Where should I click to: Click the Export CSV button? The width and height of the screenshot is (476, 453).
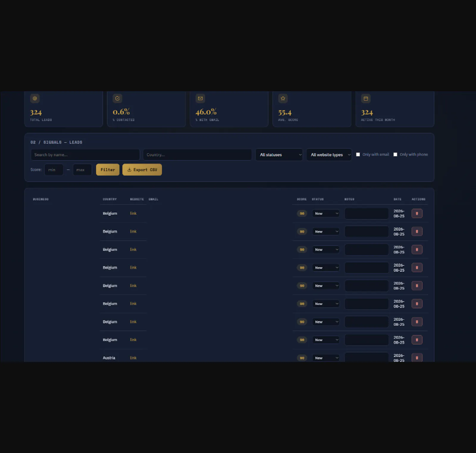pos(142,170)
